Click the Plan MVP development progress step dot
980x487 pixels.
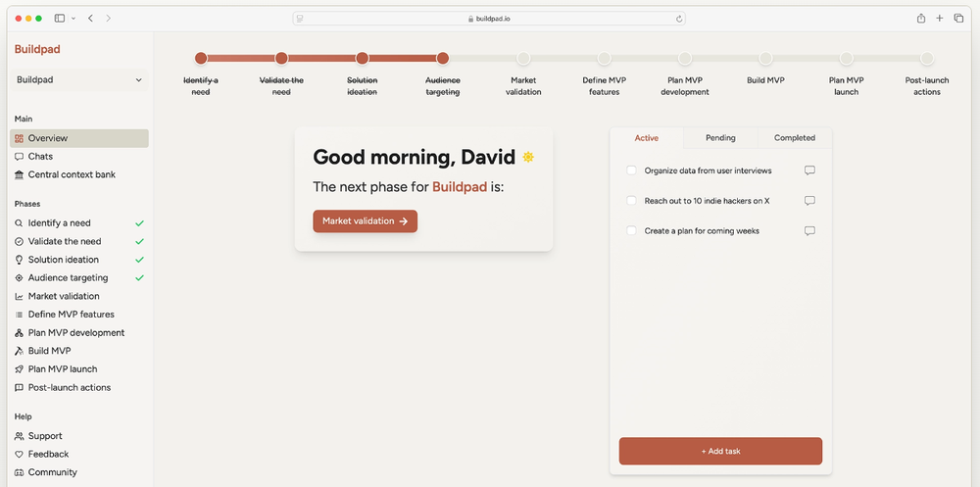point(685,58)
